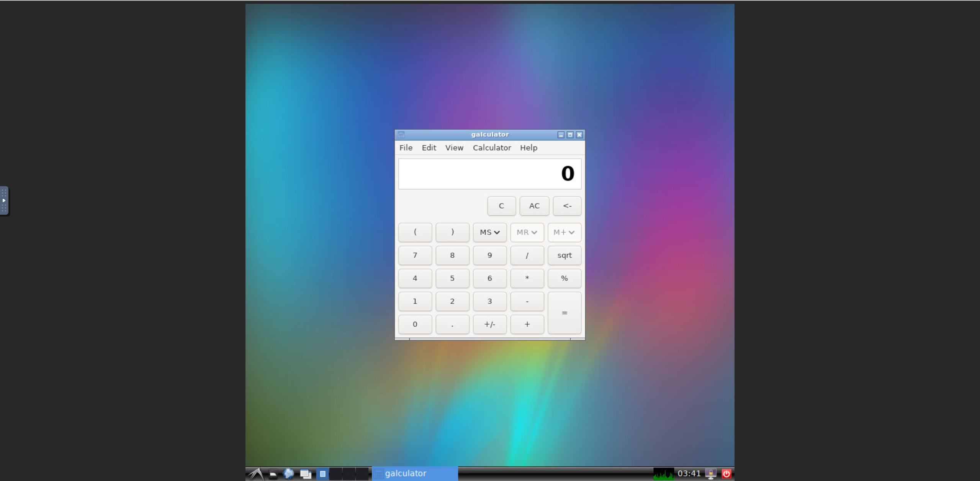
Task: Expand the MR memory recall dropdown
Action: [527, 232]
